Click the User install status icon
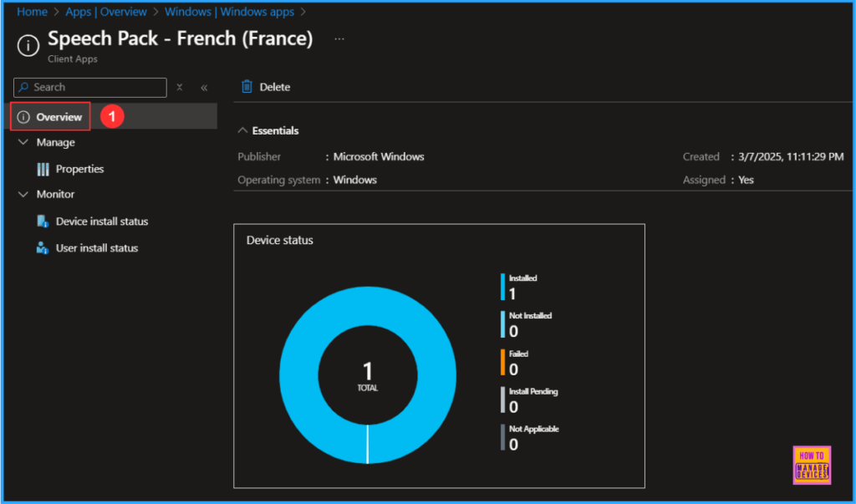Viewport: 856px width, 504px height. click(x=43, y=248)
